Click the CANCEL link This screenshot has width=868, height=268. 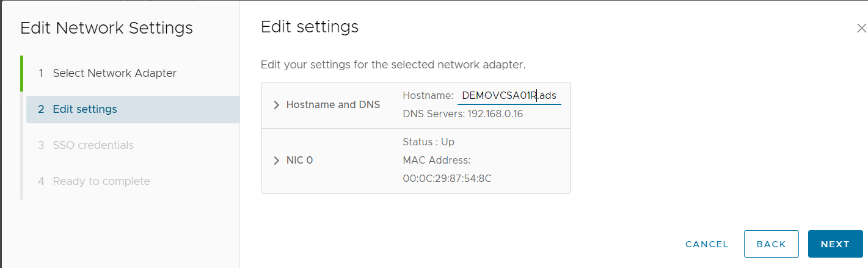(x=707, y=244)
